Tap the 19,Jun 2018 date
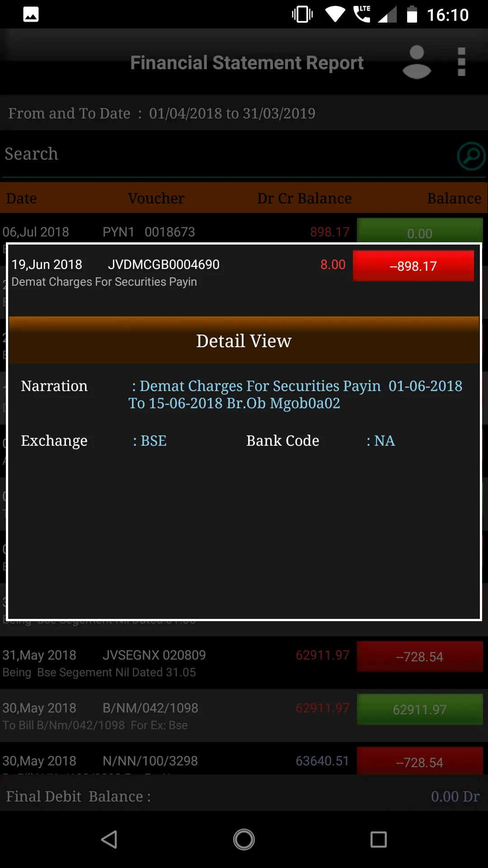The image size is (488, 868). (x=47, y=264)
